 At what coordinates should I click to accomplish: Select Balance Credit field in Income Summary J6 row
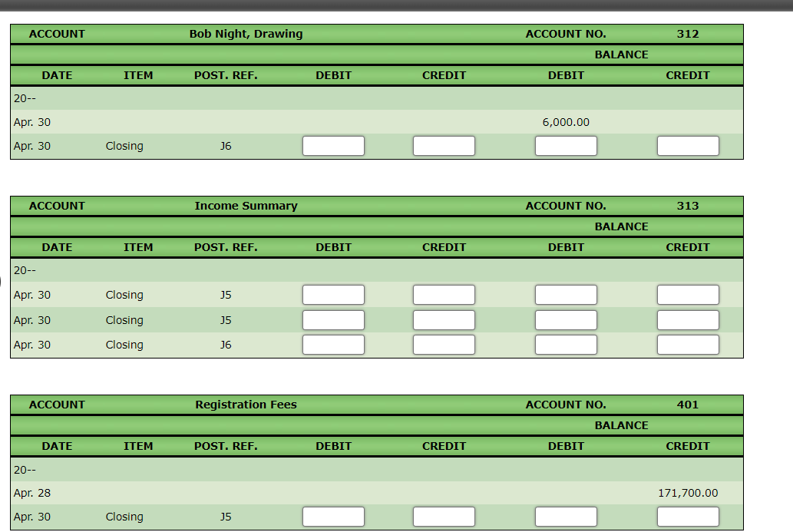[x=688, y=345]
